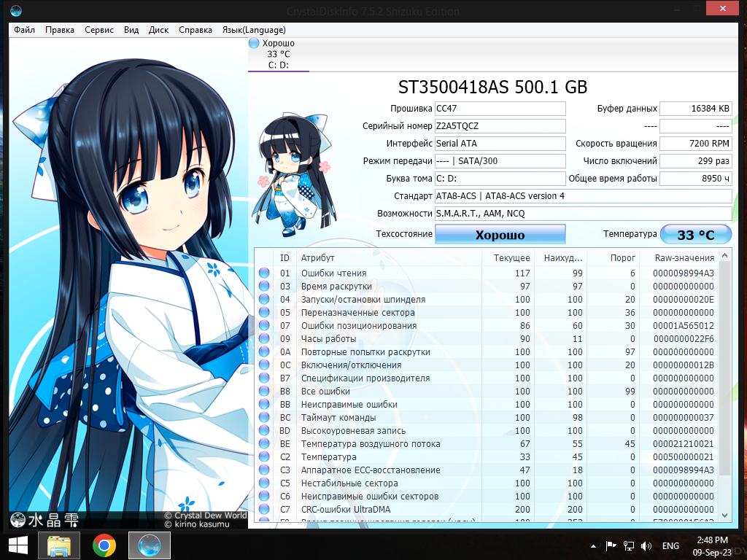Open the Windows Start menu
Screen dimensions: 747x560
click(x=17, y=545)
